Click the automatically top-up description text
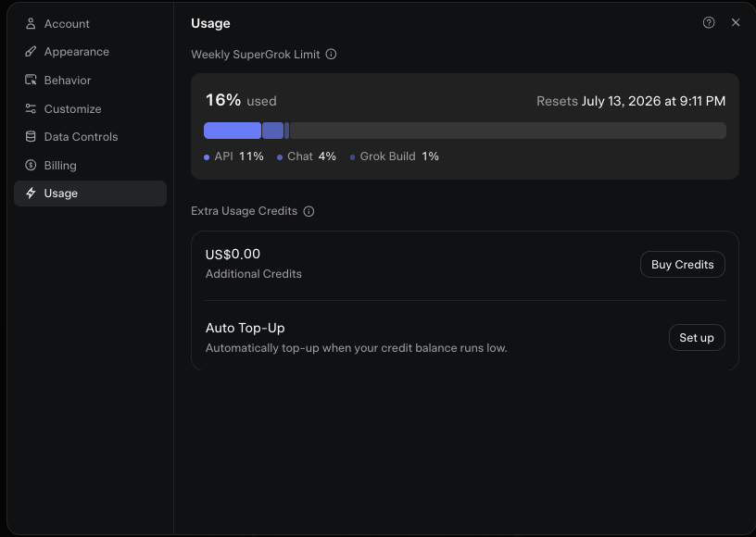This screenshot has height=537, width=756. click(357, 348)
